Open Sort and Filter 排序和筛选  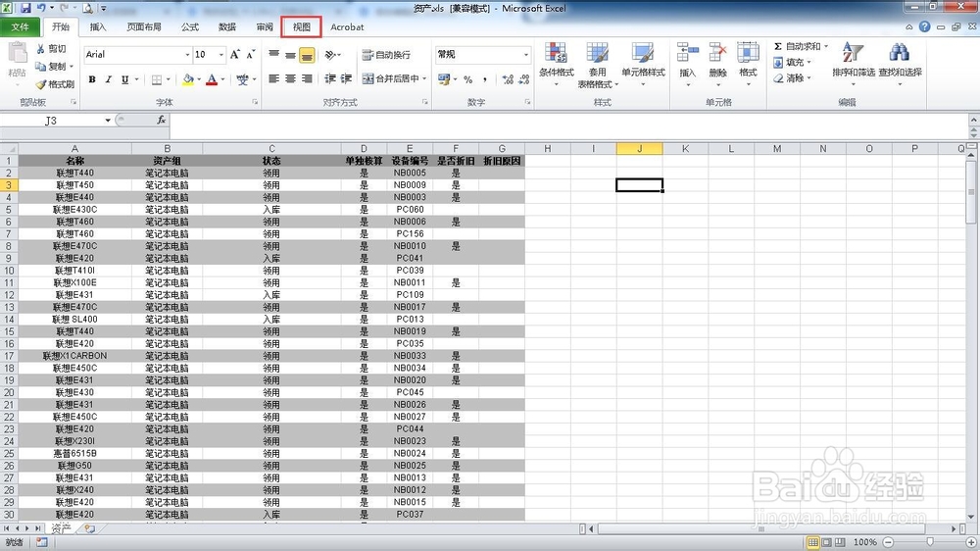pos(854,65)
